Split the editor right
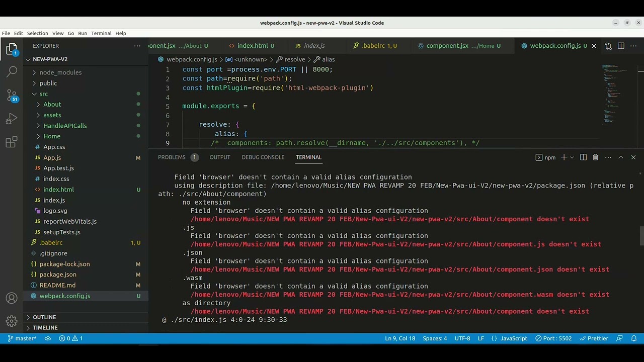This screenshot has height=362, width=644. (x=621, y=46)
